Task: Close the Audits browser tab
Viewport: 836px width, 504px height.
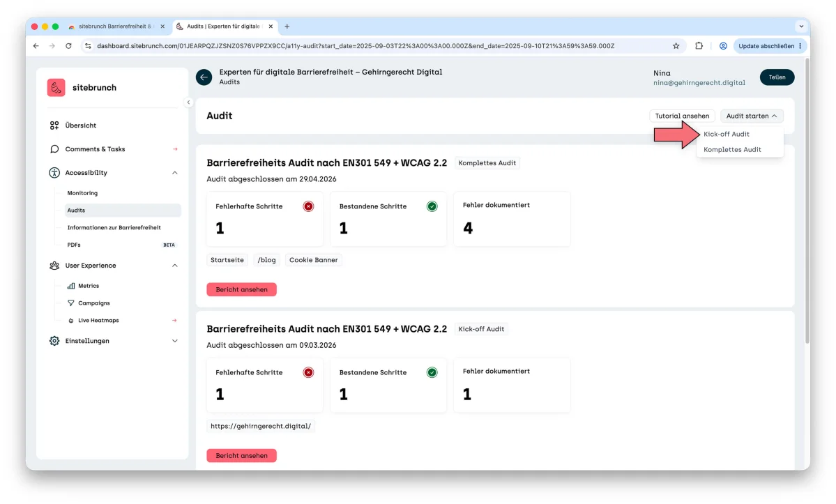Action: 271,26
